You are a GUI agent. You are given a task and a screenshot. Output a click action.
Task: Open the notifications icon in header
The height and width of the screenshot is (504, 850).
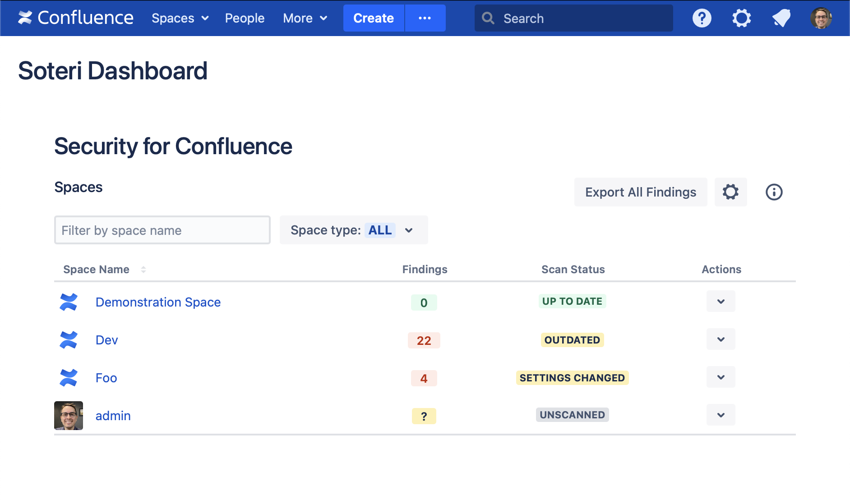pyautogui.click(x=781, y=18)
